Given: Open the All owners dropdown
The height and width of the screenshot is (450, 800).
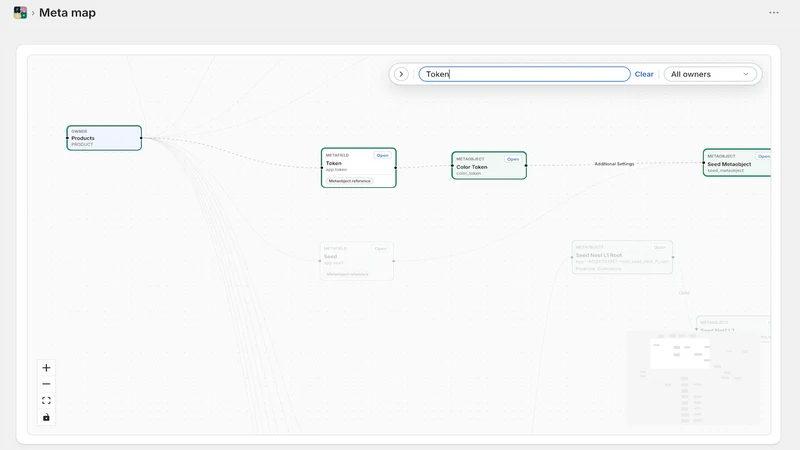Looking at the screenshot, I should [710, 74].
